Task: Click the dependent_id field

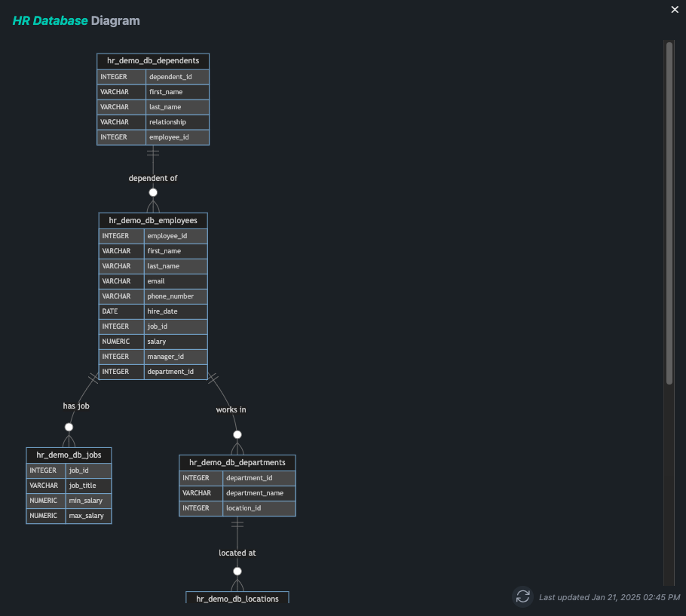Action: [177, 77]
